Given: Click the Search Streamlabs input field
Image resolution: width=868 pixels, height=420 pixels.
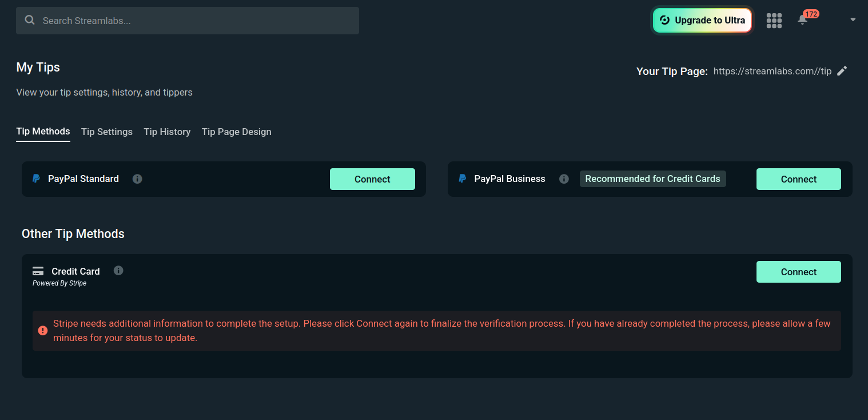Looking at the screenshot, I should [x=188, y=20].
